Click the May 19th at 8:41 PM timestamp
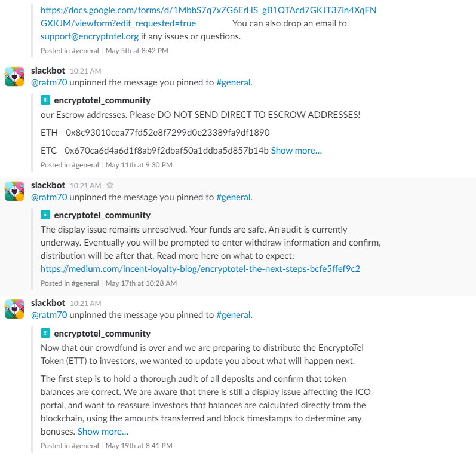This screenshot has width=476, height=468. (x=139, y=446)
